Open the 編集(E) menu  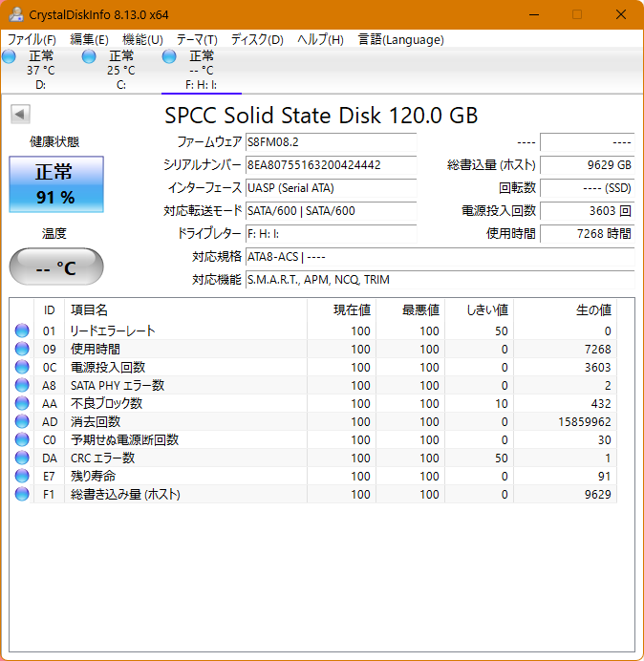pos(89,39)
